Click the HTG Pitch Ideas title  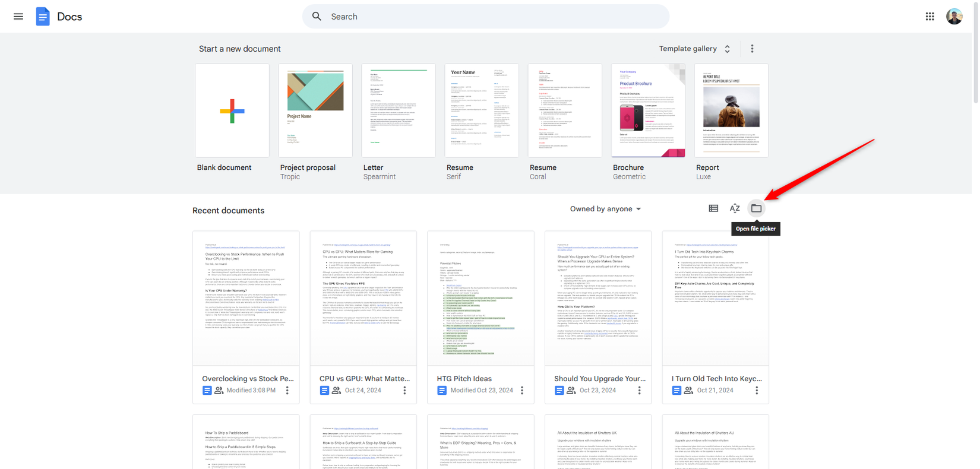tap(464, 379)
